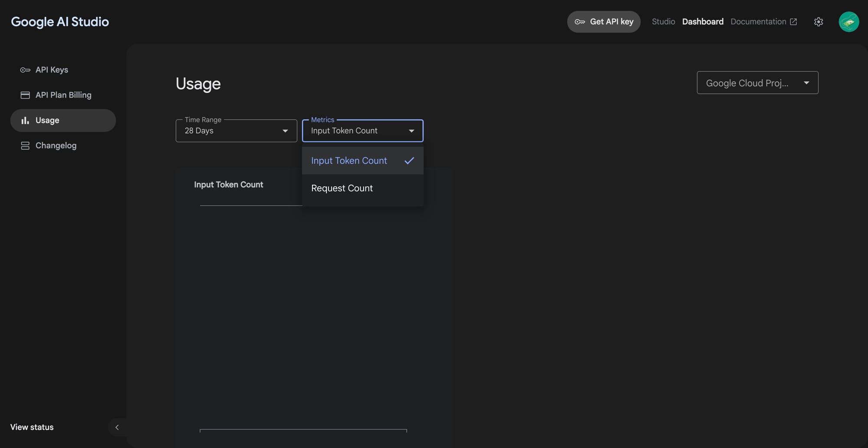Click the Usage page heading

(x=198, y=84)
